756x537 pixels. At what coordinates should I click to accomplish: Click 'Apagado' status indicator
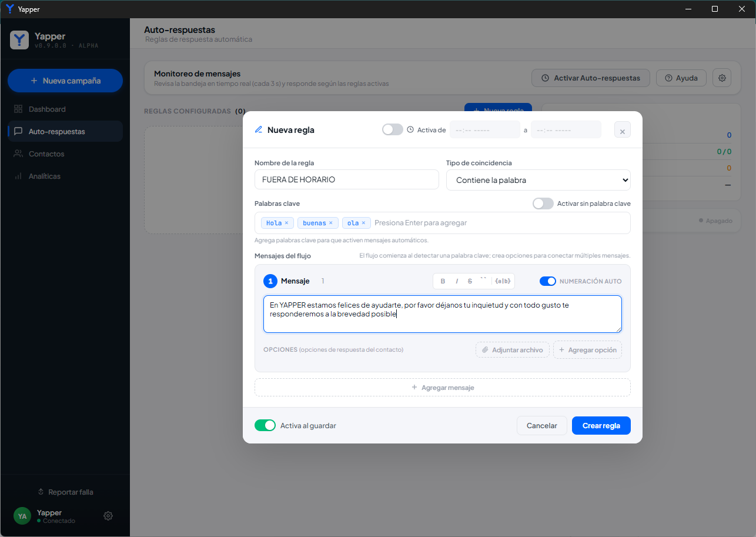716,221
